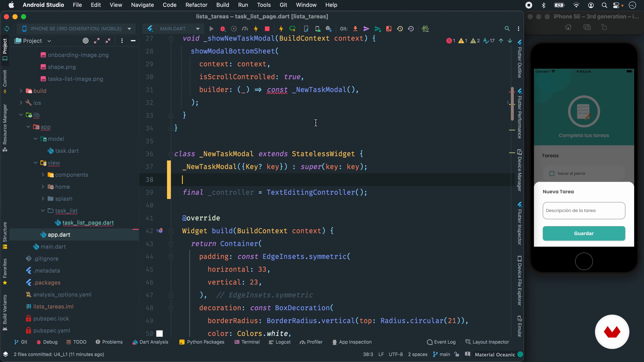Image resolution: width=644 pixels, height=362 pixels.
Task: Click the white color swatch on line 50
Action: tap(159, 334)
